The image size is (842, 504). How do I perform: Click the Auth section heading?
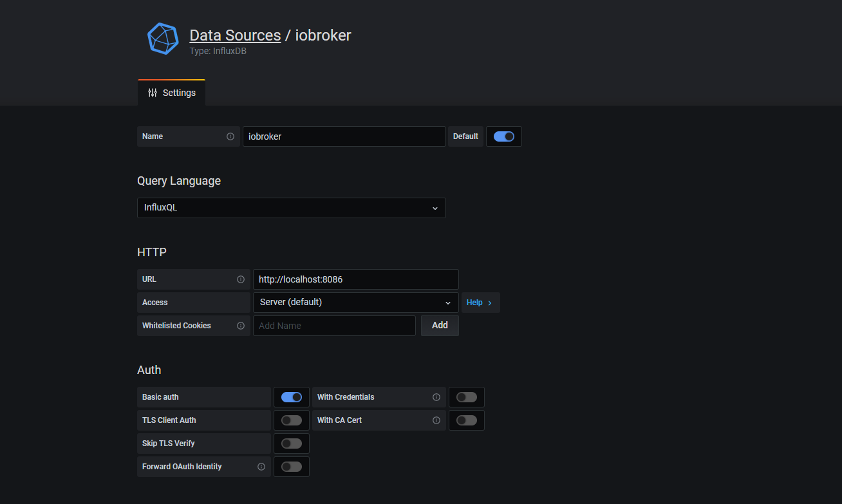[149, 370]
